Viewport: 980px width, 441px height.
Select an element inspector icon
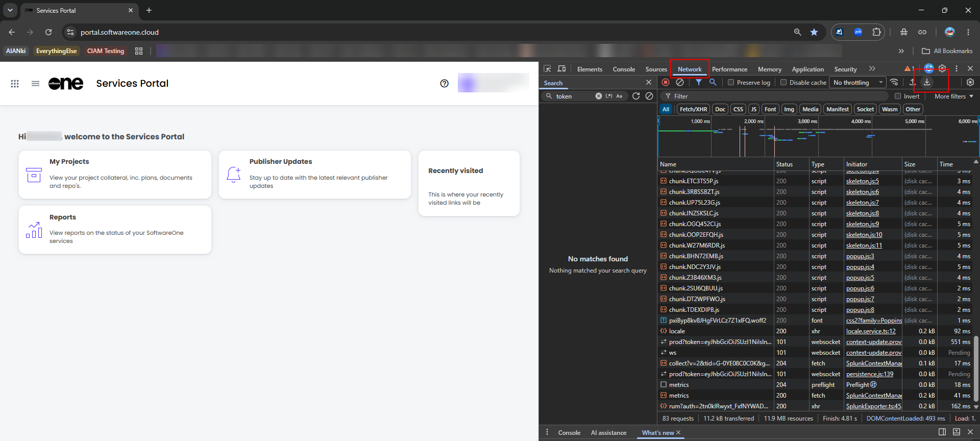click(x=547, y=69)
